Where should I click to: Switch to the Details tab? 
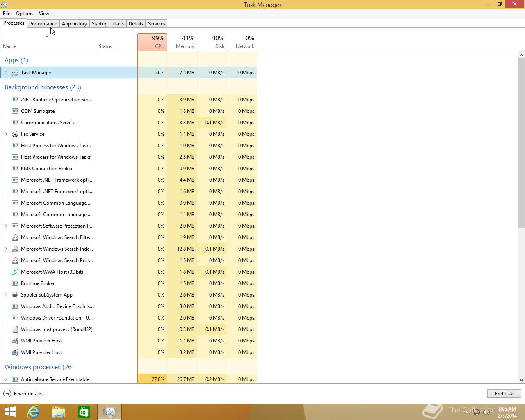(136, 24)
